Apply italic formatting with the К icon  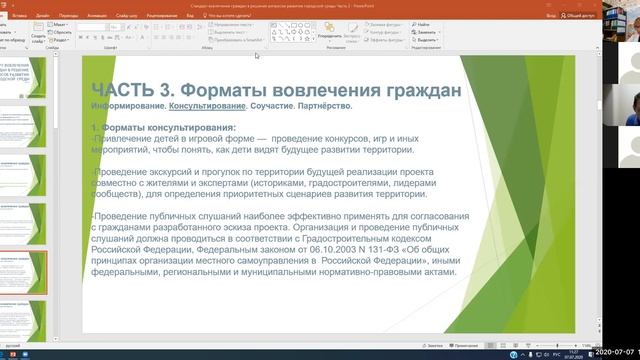88,38
